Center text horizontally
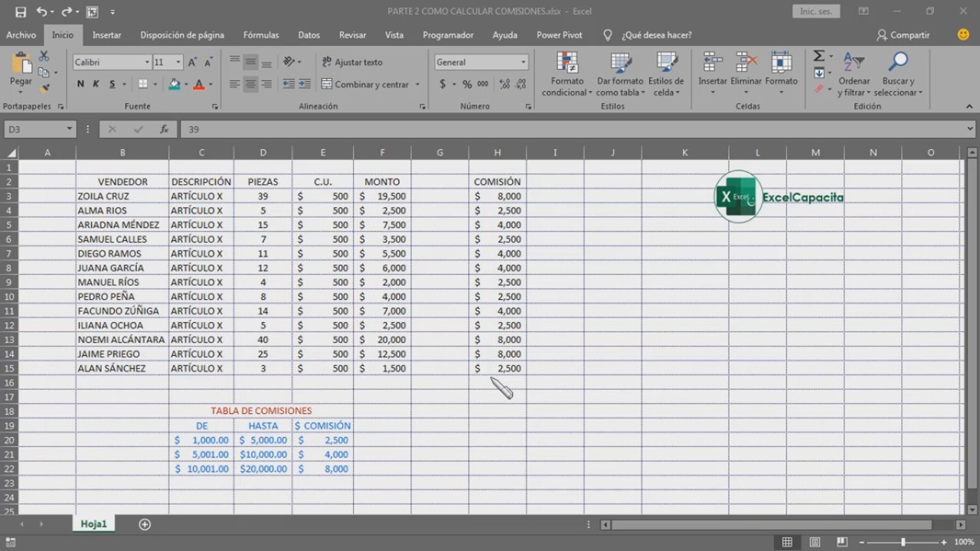The height and width of the screenshot is (551, 980). coord(250,84)
